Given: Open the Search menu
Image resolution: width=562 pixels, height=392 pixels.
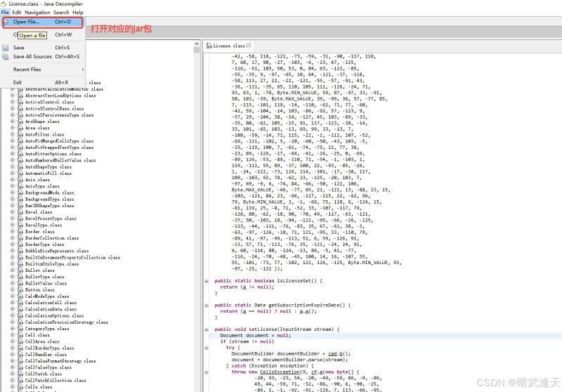Looking at the screenshot, I should coord(61,12).
